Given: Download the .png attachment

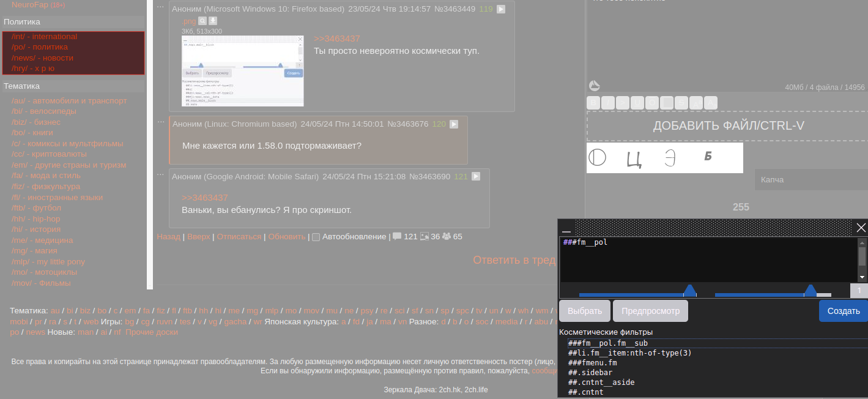Looking at the screenshot, I should coord(213,21).
